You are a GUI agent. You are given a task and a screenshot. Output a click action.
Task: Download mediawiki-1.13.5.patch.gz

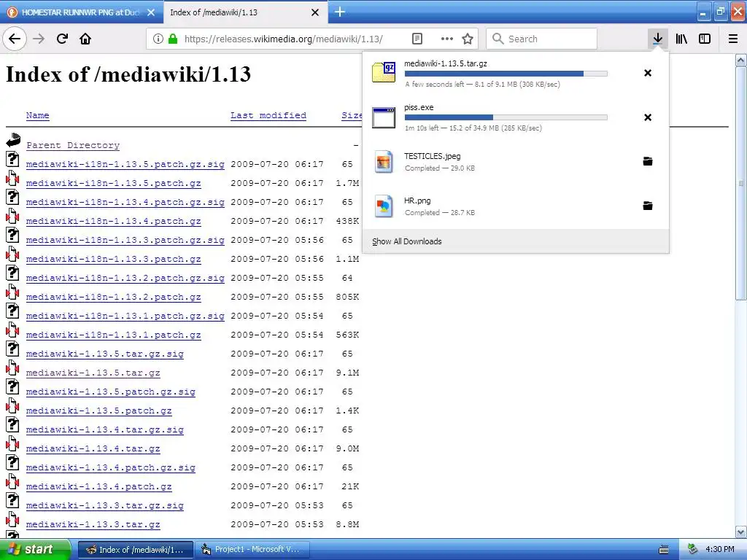click(99, 411)
